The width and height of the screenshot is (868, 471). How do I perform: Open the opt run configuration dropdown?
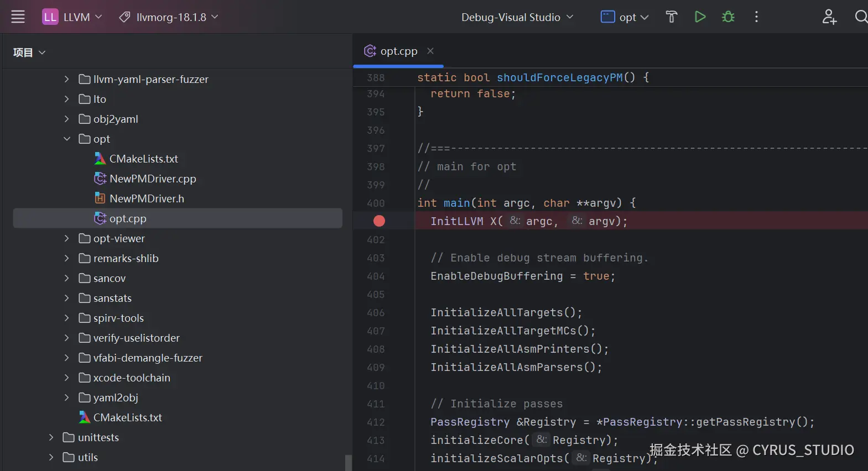click(x=625, y=17)
